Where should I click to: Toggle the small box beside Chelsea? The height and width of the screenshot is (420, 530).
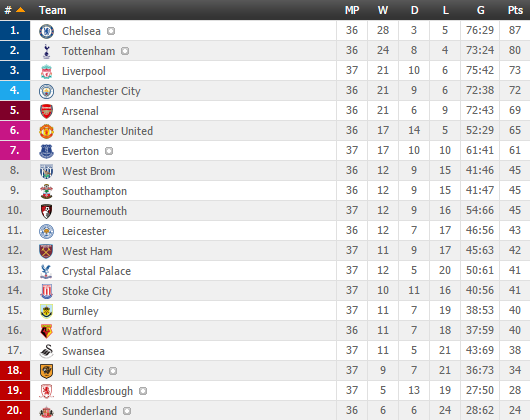[x=111, y=31]
